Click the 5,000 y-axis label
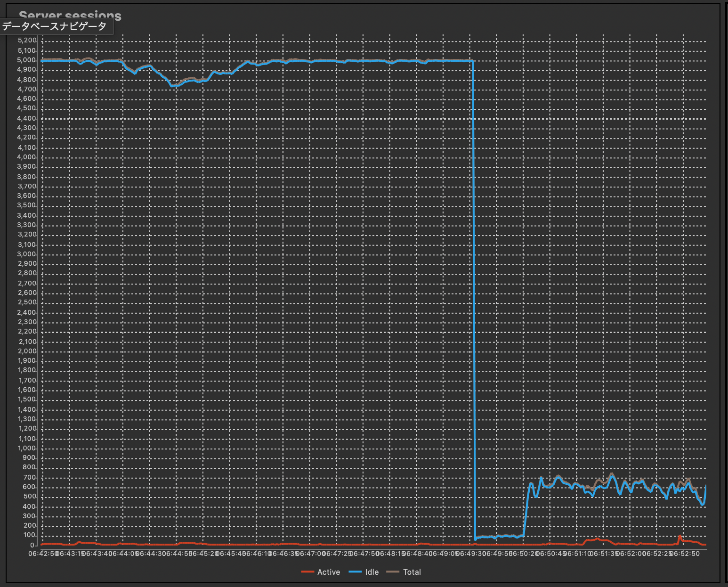 tap(27, 60)
